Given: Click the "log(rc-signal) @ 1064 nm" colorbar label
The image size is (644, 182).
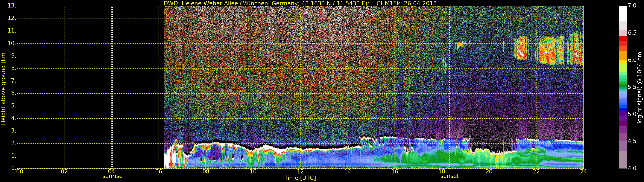Looking at the screenshot, I should [x=639, y=88].
